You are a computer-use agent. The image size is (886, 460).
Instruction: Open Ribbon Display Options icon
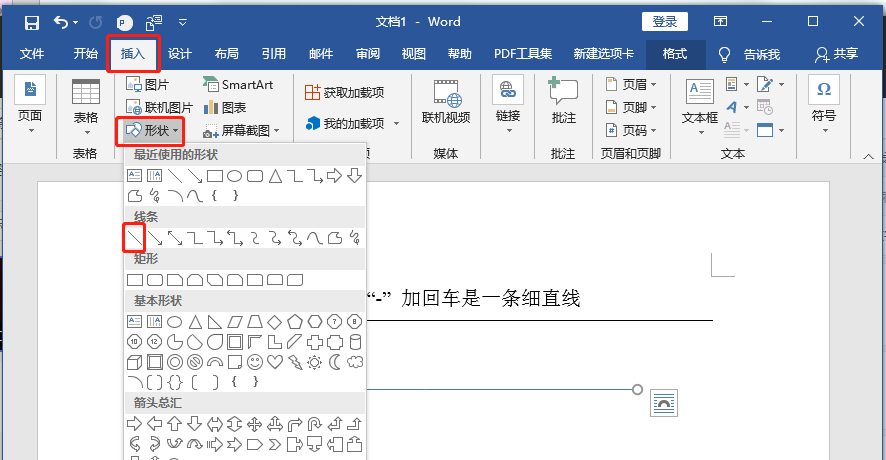[720, 21]
